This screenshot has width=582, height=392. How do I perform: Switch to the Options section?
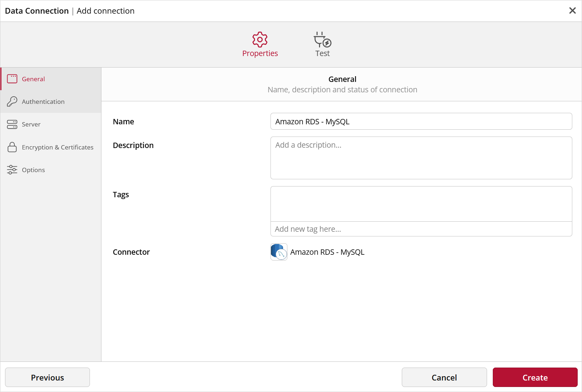coord(33,170)
